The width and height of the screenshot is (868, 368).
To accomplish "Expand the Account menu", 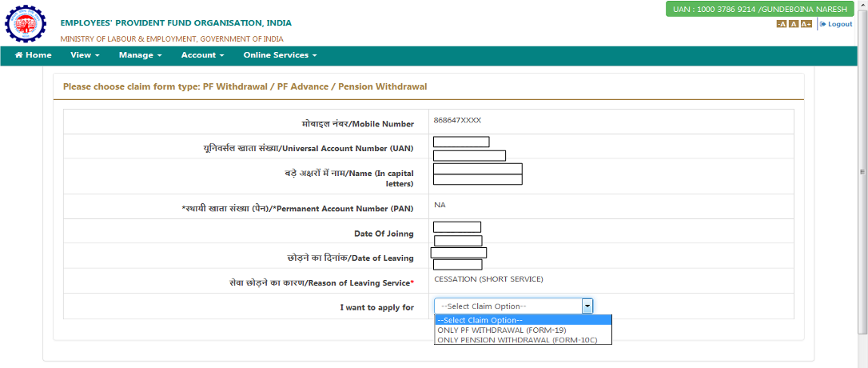I will point(202,55).
